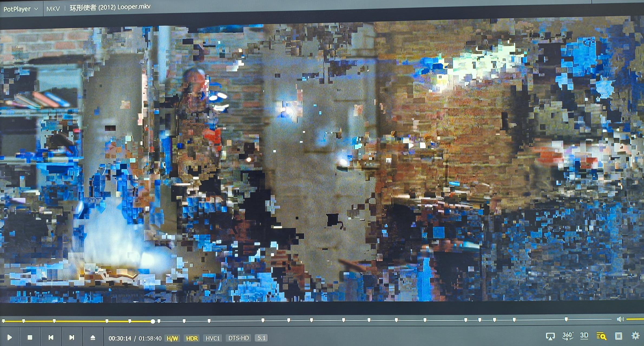Adjust the yellow volume slider
The height and width of the screenshot is (346, 644).
click(x=635, y=319)
